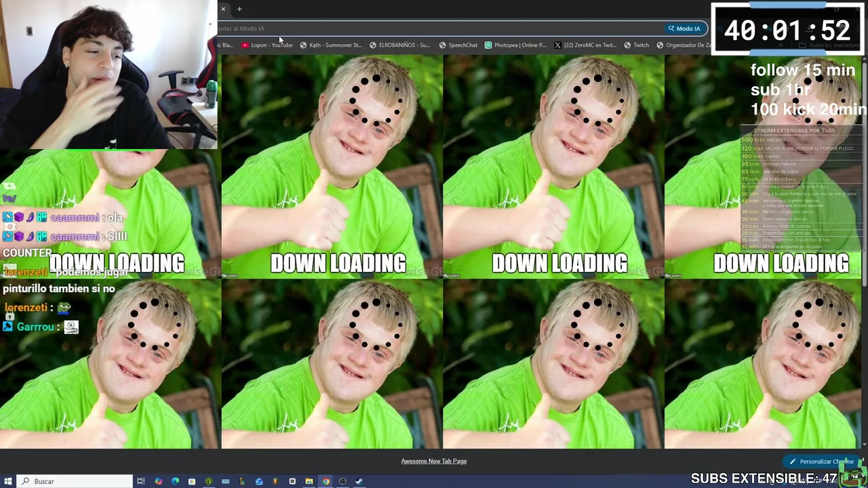Open the Mail app taskbar icon

(259, 481)
